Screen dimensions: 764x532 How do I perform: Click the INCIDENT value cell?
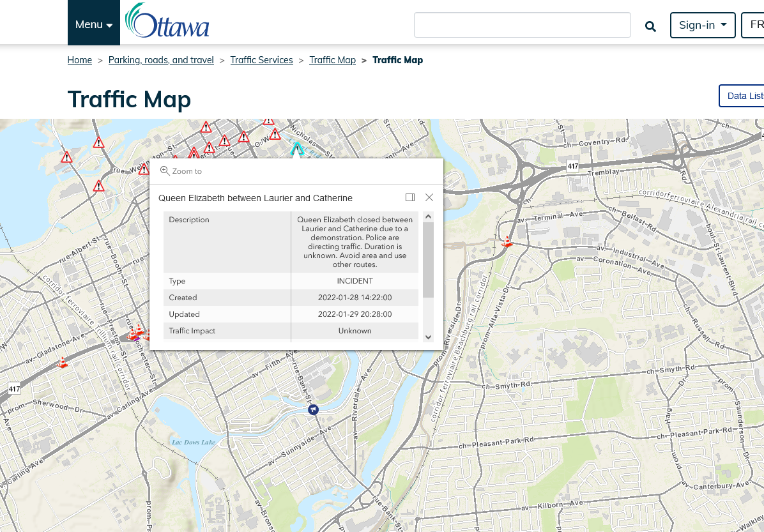point(355,281)
